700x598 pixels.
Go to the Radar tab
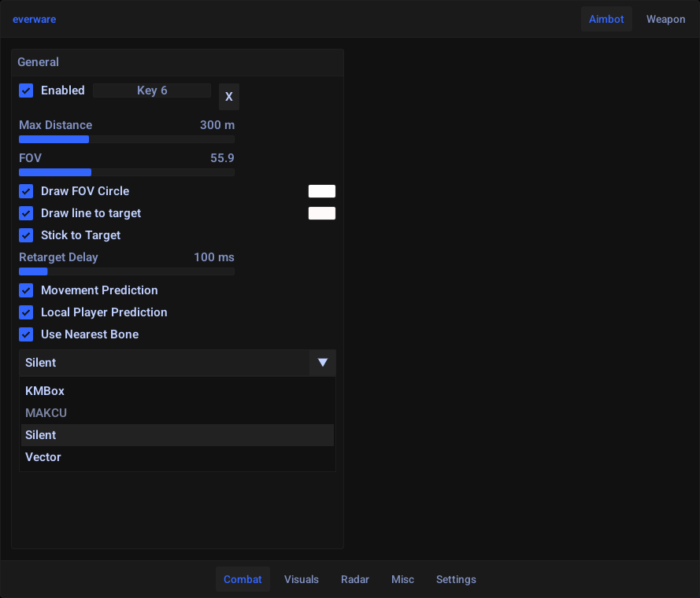tap(355, 579)
